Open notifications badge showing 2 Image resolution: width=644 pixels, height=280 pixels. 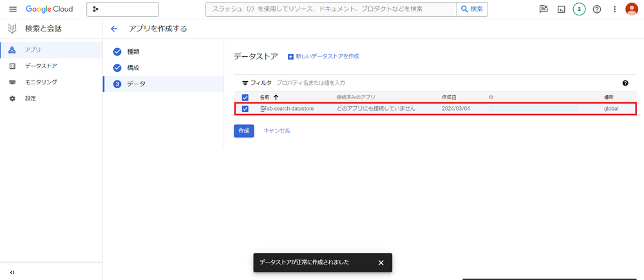(579, 9)
